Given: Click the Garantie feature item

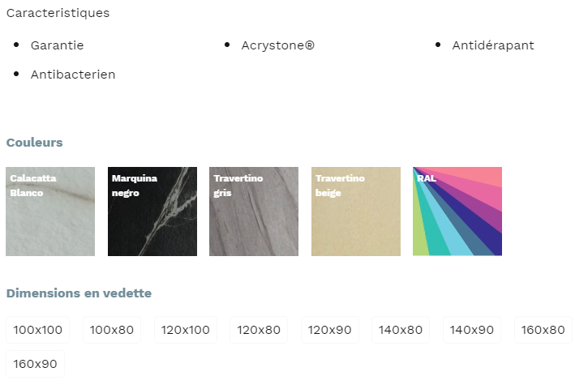Looking at the screenshot, I should pyautogui.click(x=57, y=45).
